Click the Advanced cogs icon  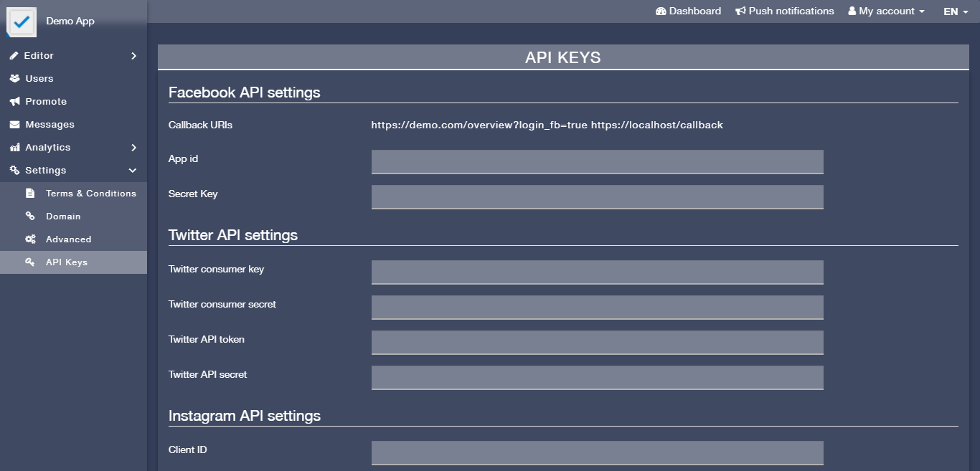[x=30, y=239]
